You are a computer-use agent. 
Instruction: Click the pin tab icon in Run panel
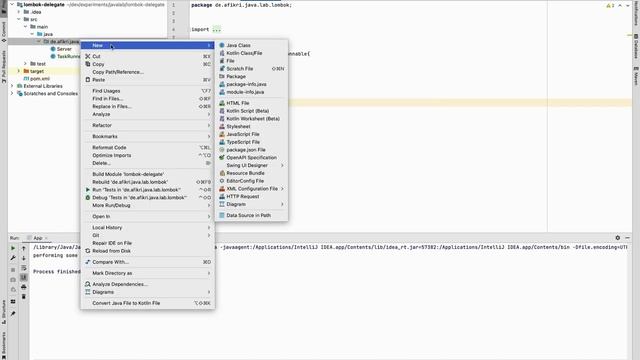pos(13,313)
